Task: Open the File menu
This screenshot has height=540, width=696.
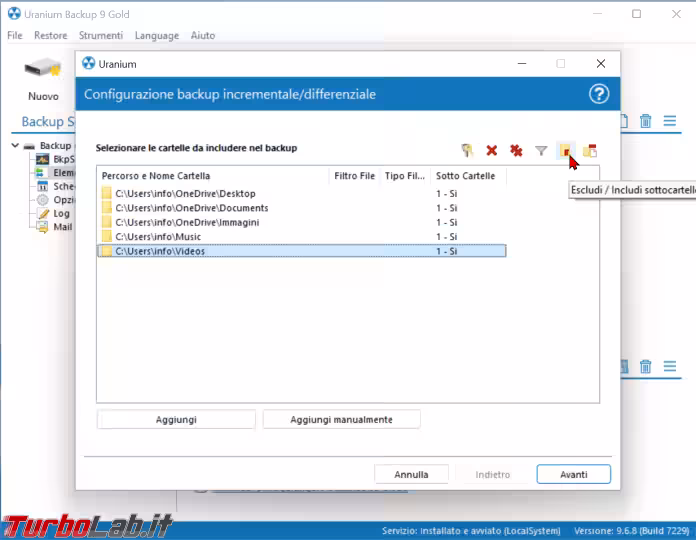Action: 15,35
